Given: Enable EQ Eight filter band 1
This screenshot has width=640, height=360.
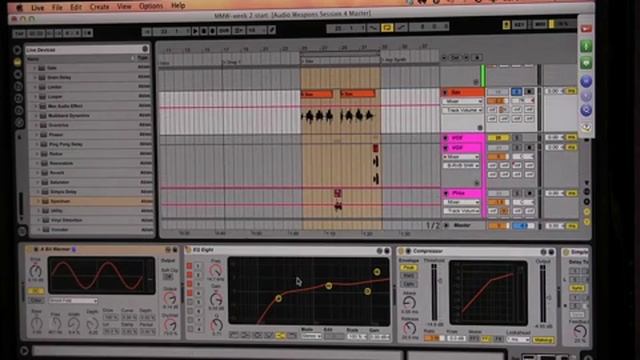Looking at the screenshot, I should click(x=189, y=266).
